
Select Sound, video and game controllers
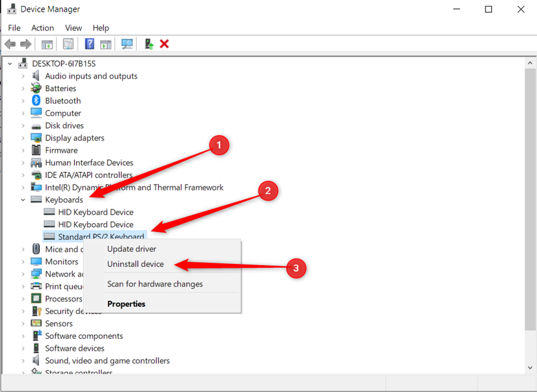click(x=107, y=361)
